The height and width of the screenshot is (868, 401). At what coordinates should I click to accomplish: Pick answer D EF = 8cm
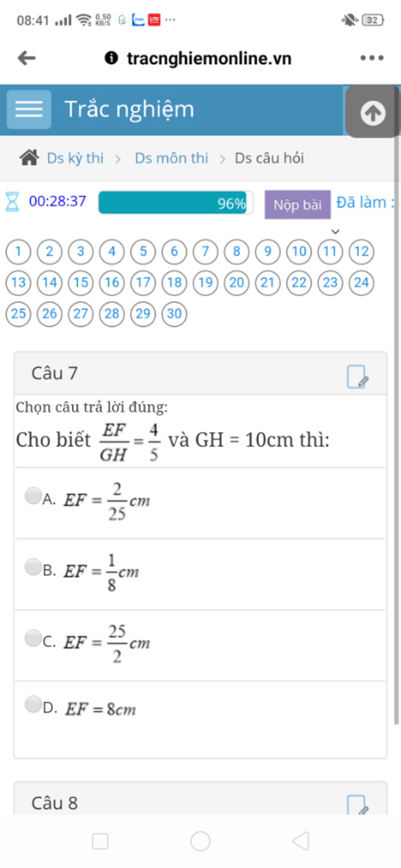click(x=33, y=704)
